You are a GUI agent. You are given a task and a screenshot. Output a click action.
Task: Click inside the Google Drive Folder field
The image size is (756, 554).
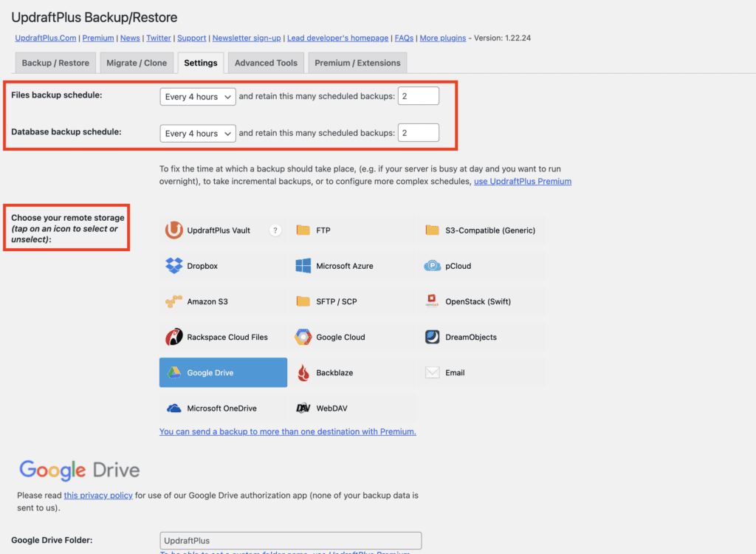point(290,540)
